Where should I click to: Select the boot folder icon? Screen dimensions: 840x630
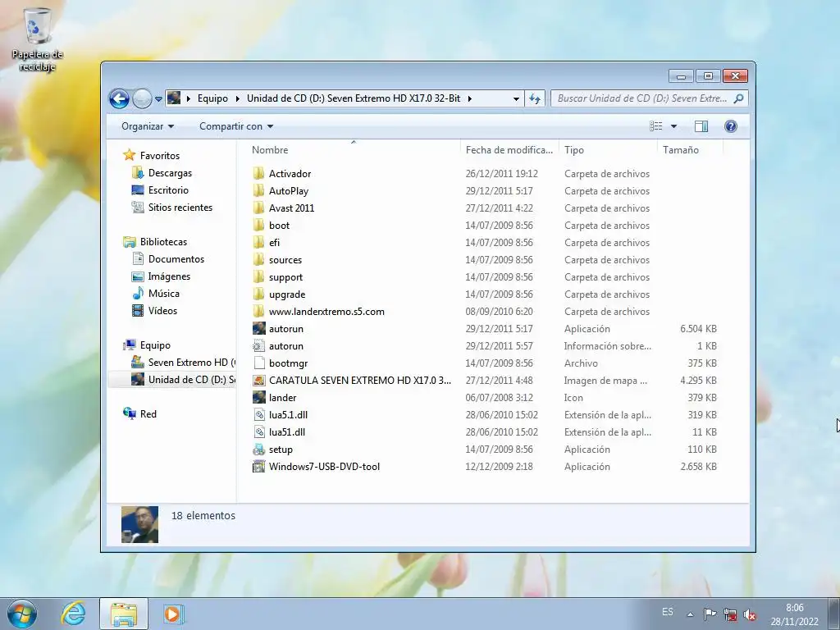click(258, 225)
